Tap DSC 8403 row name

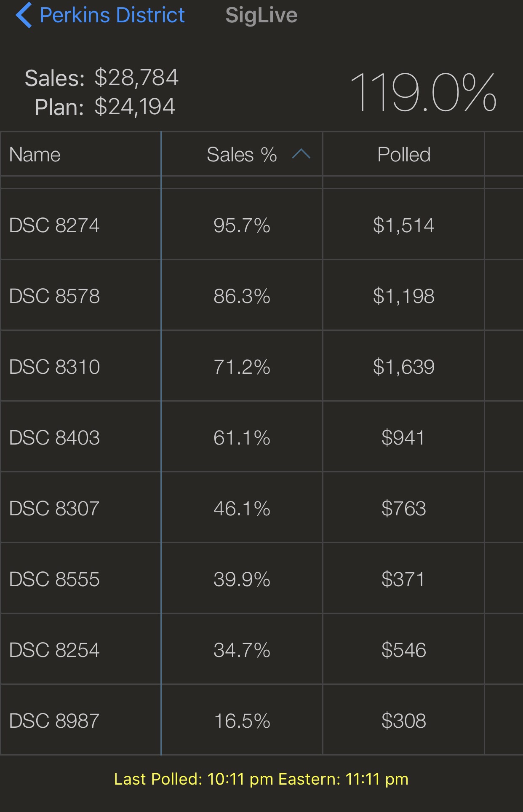point(54,437)
